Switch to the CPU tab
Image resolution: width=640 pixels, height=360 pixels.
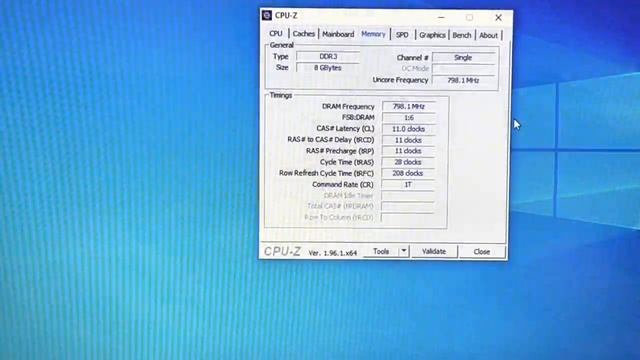pyautogui.click(x=276, y=33)
